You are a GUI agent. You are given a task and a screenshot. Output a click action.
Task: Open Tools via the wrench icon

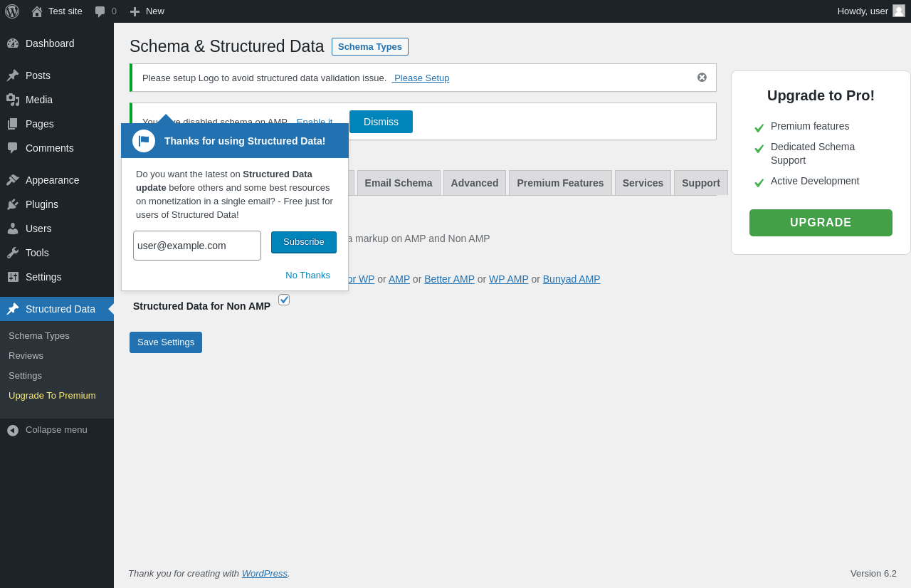[x=13, y=253]
